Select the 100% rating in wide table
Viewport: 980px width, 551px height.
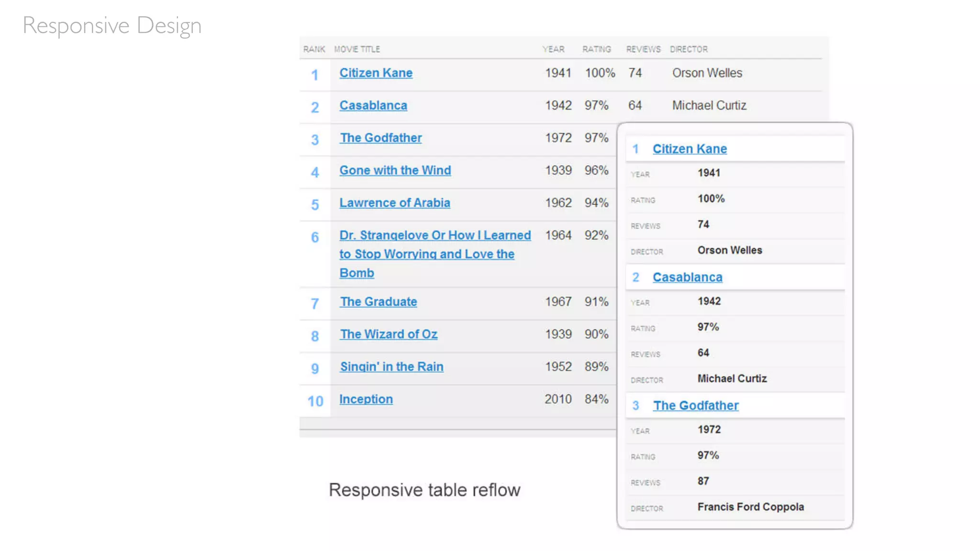point(600,73)
